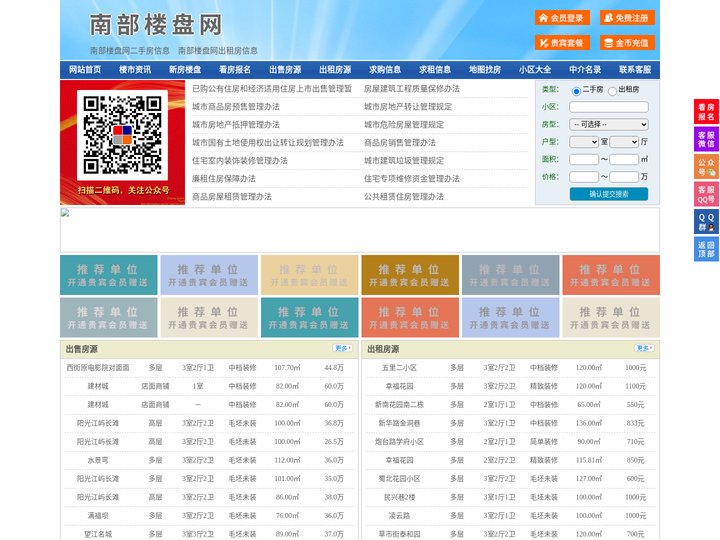This screenshot has width=720, height=540.
Task: Open 民兴巷2楼 rental listing
Action: click(x=399, y=497)
